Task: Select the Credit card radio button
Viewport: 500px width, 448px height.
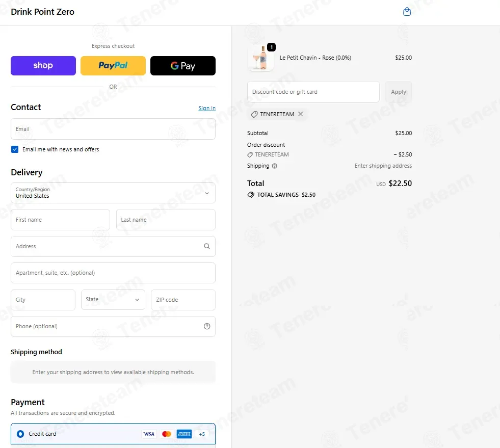Action: click(20, 434)
